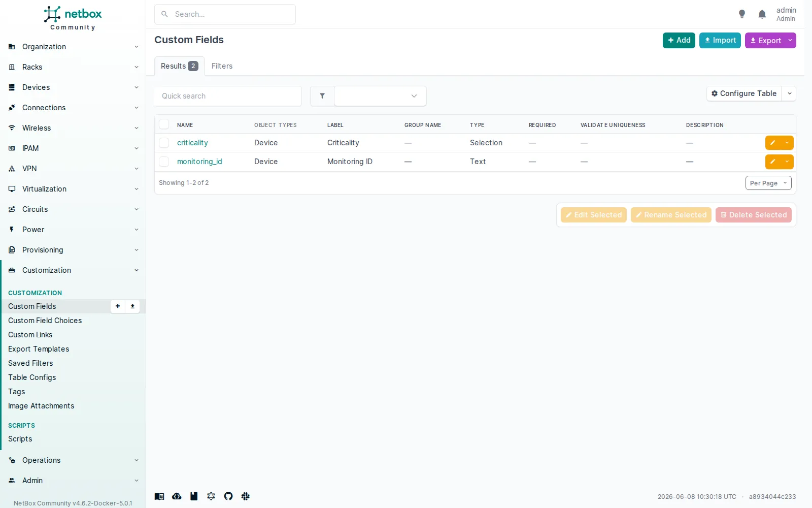This screenshot has height=508, width=812.
Task: Open Scripts in sidebar
Action: pyautogui.click(x=20, y=439)
